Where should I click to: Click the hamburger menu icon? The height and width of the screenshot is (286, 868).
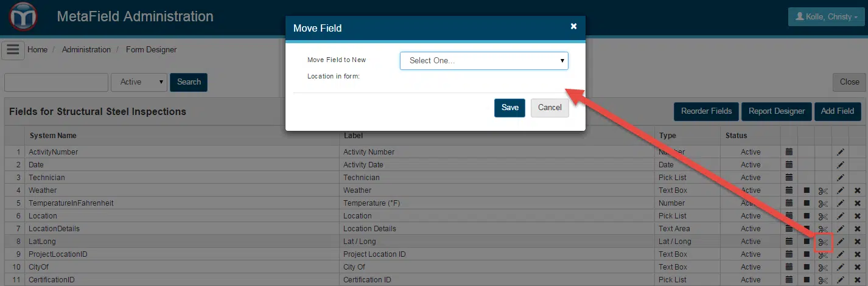point(13,50)
